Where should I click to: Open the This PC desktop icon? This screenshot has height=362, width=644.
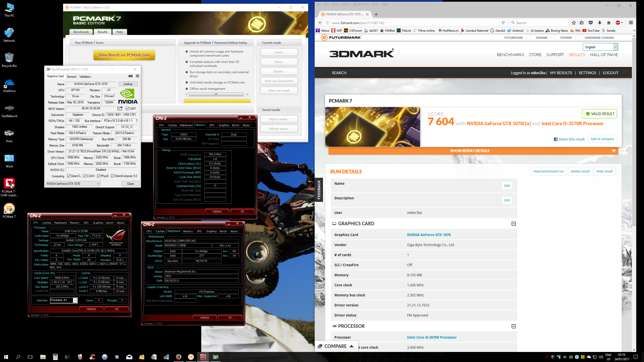pos(9,10)
